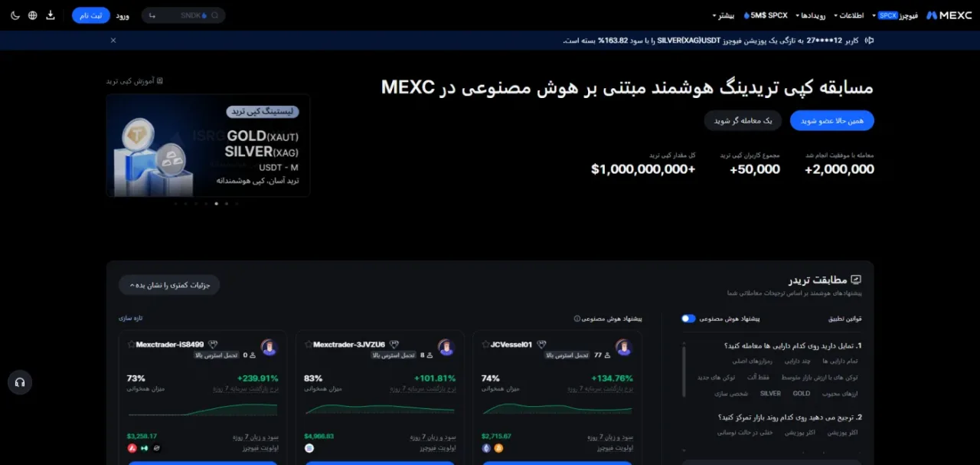Select توکن های جدید option
980x465 pixels.
(715, 378)
